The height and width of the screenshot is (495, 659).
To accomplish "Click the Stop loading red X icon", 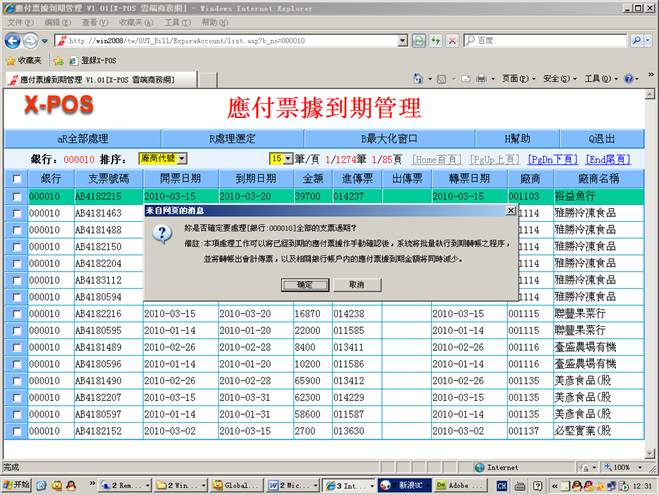I will tap(452, 41).
